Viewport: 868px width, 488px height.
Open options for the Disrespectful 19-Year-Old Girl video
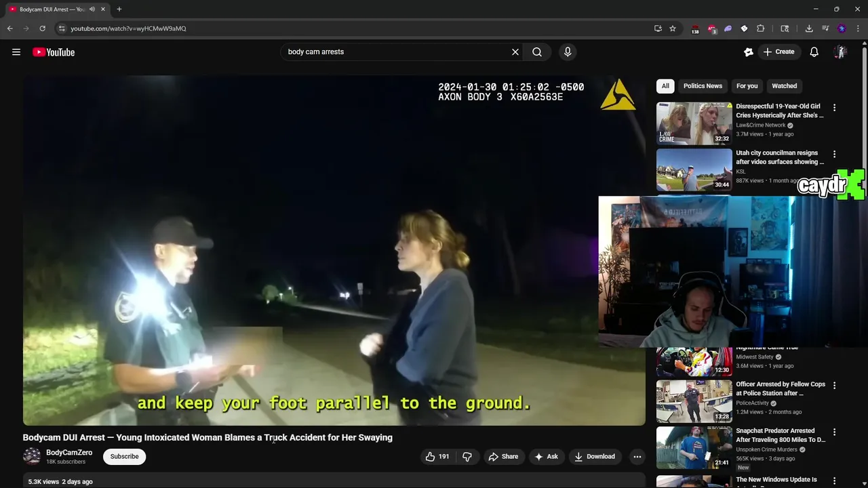(x=835, y=108)
